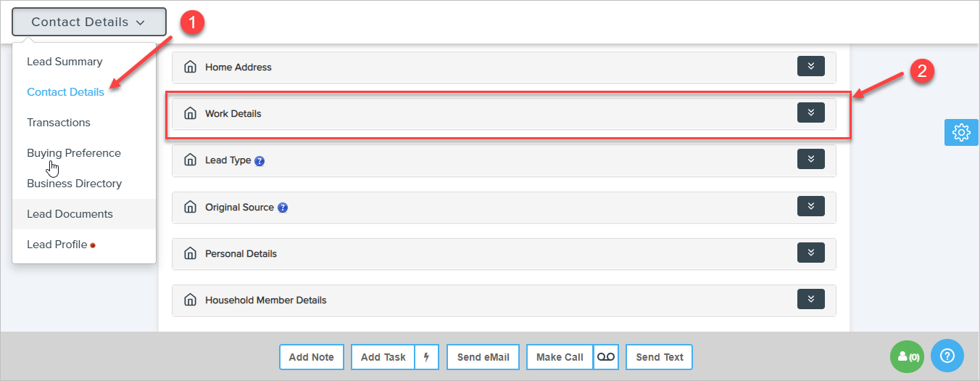The image size is (980, 381).
Task: Select Lead Documents menu item
Action: [70, 214]
